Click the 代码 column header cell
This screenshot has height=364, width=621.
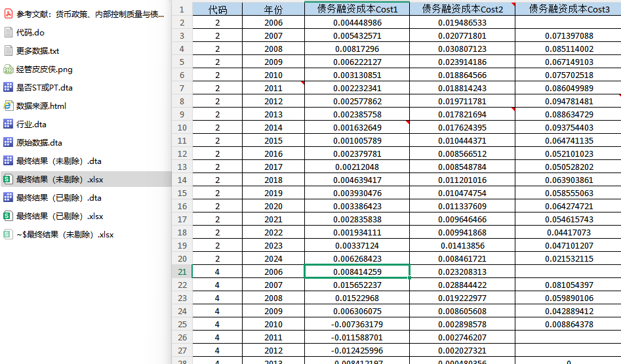point(218,9)
